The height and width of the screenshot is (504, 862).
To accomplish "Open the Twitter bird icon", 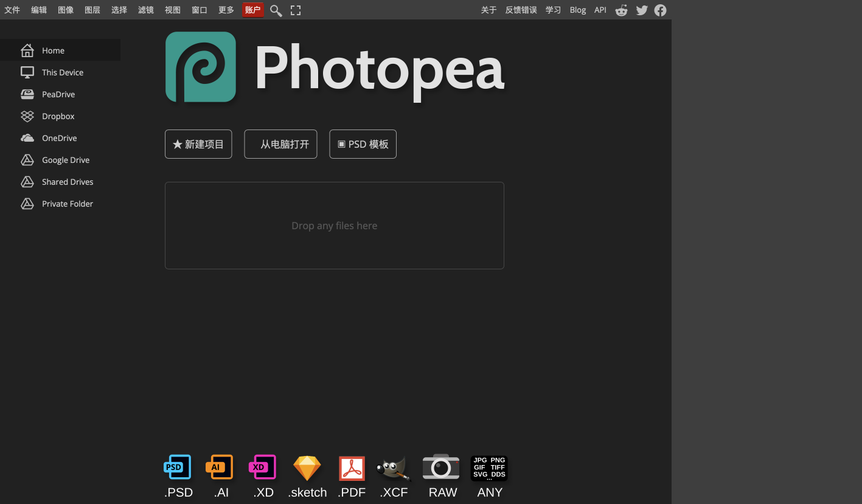I will (x=642, y=10).
